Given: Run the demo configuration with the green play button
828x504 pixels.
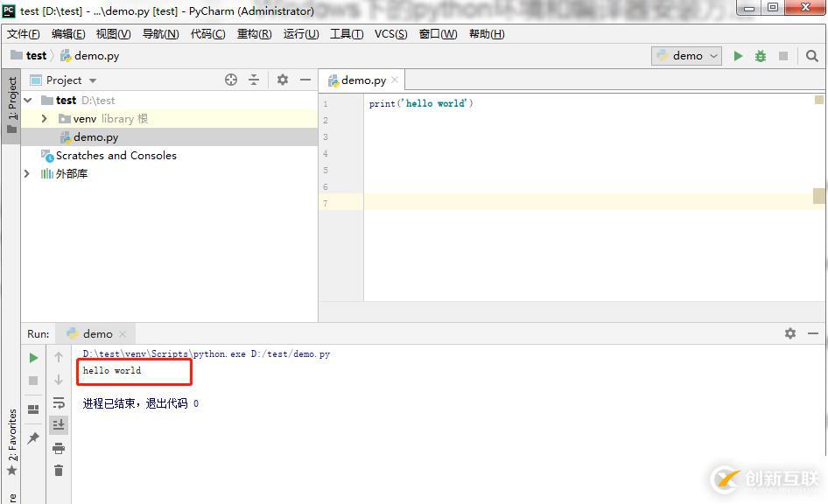Looking at the screenshot, I should tap(738, 56).
